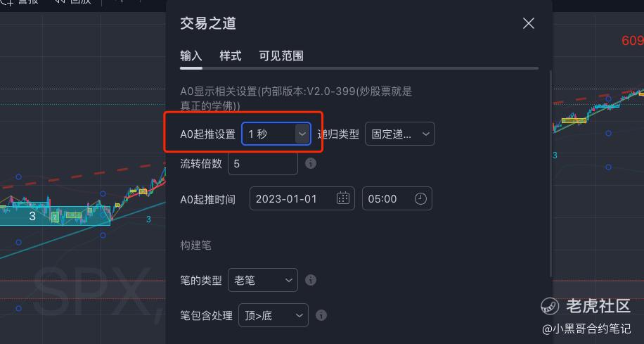Expand the A0起推设置 dropdown showing 1 秒
Screen dimensions: 644x344
(276, 134)
